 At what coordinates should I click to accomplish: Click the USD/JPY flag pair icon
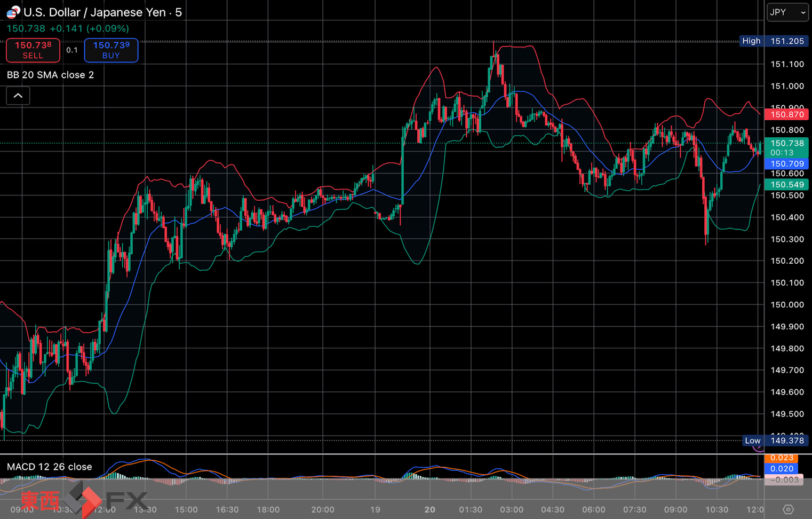[13, 12]
